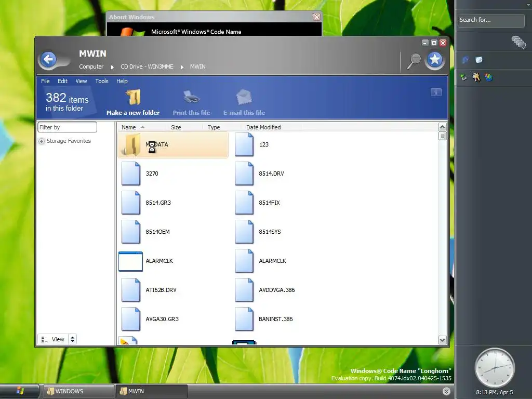Sort by the Name column header
Viewport: 532px width, 399px height.
(x=142, y=127)
